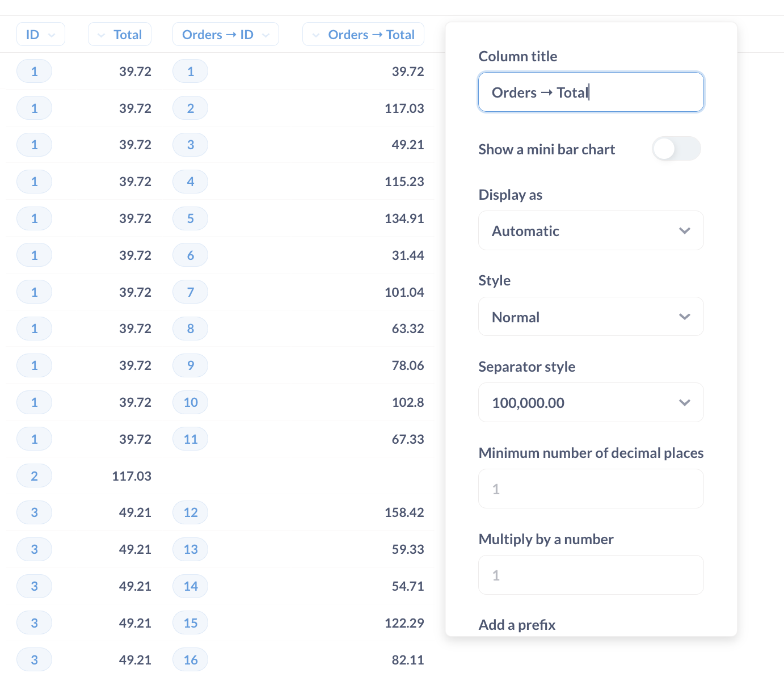Click the ID column header label
The image size is (784, 673).
click(x=33, y=34)
